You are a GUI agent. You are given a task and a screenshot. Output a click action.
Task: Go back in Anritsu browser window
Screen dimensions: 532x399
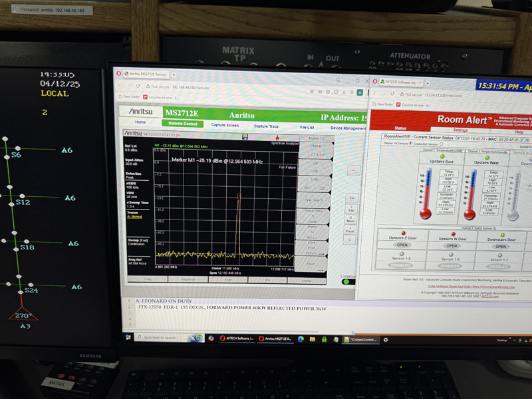pos(120,86)
